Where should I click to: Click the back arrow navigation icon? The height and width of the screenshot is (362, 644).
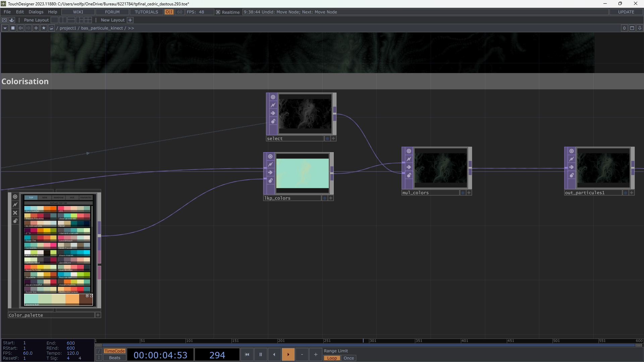(x=21, y=28)
